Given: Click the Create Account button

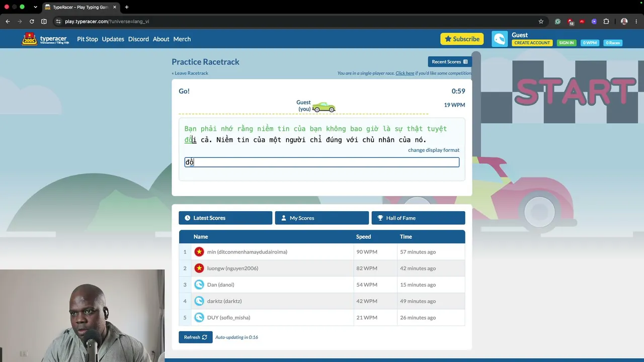Looking at the screenshot, I should (x=532, y=43).
